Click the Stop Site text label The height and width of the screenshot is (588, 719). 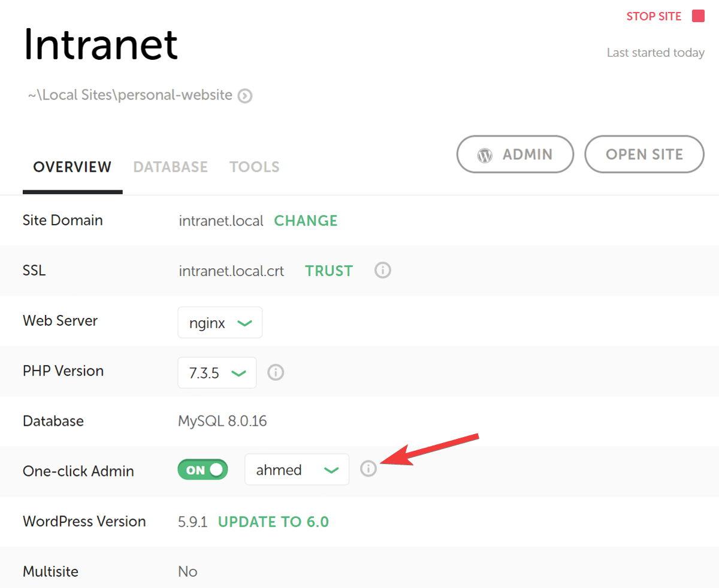click(654, 17)
